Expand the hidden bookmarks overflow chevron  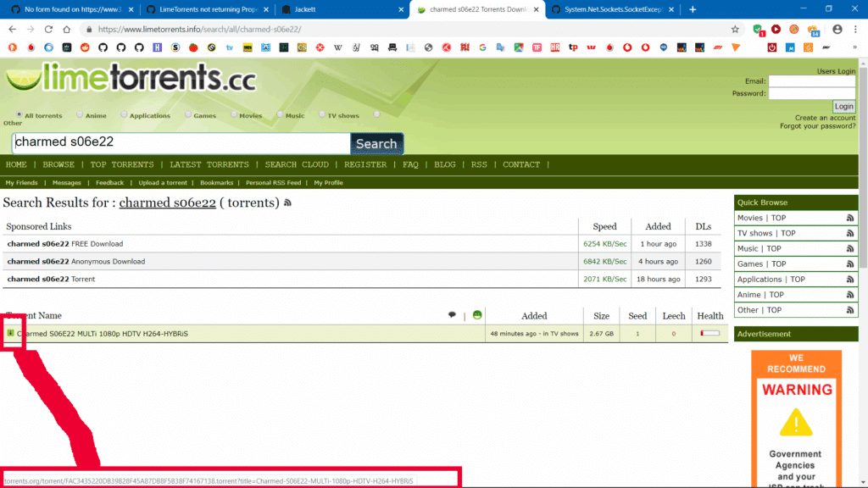click(x=854, y=47)
